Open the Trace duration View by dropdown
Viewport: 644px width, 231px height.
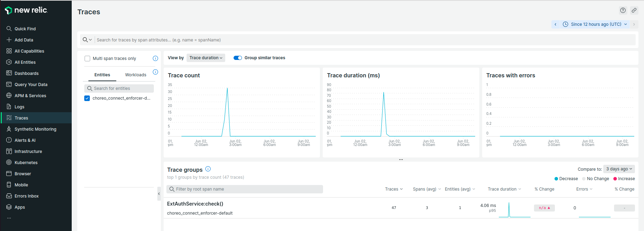click(206, 58)
